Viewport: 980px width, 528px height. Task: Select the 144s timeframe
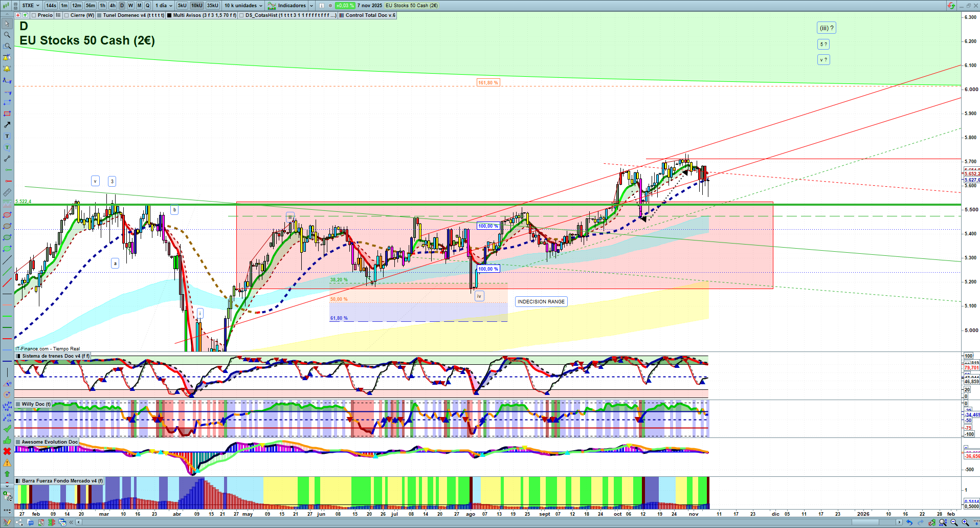[51, 6]
